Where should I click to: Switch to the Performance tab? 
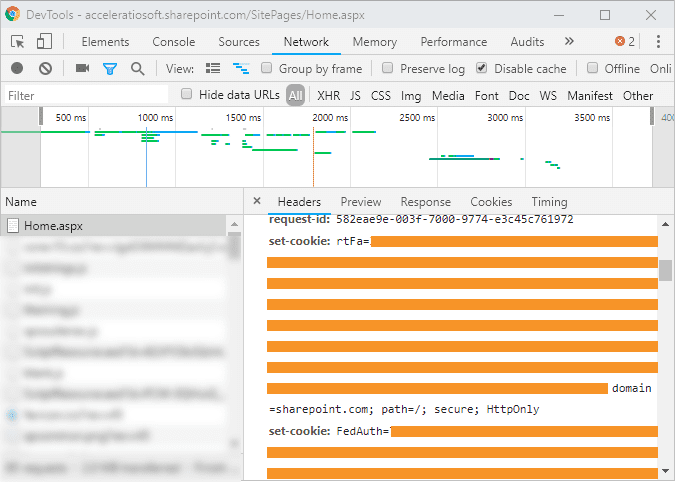point(454,42)
